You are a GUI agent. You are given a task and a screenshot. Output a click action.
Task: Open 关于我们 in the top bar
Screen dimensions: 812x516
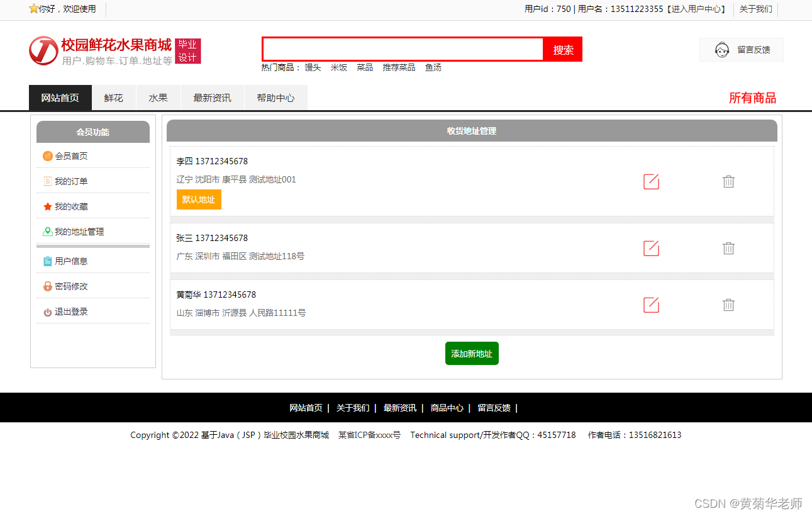[755, 9]
